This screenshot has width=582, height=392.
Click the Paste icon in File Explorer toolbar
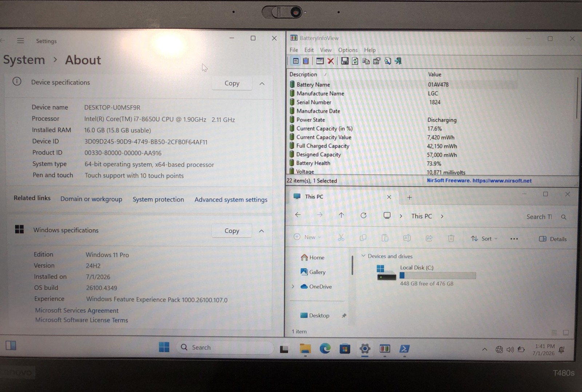pos(385,238)
